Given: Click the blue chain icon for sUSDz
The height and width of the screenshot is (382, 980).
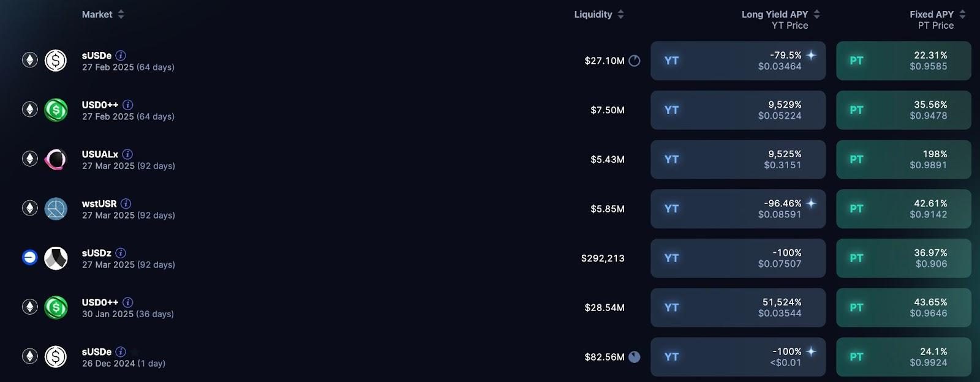Looking at the screenshot, I should tap(29, 258).
